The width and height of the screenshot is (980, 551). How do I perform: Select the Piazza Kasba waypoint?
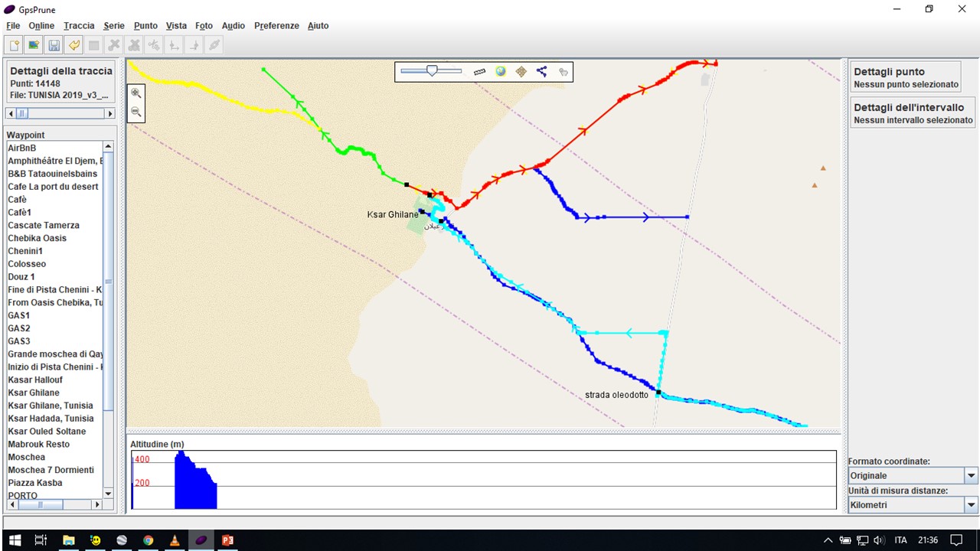click(x=54, y=483)
